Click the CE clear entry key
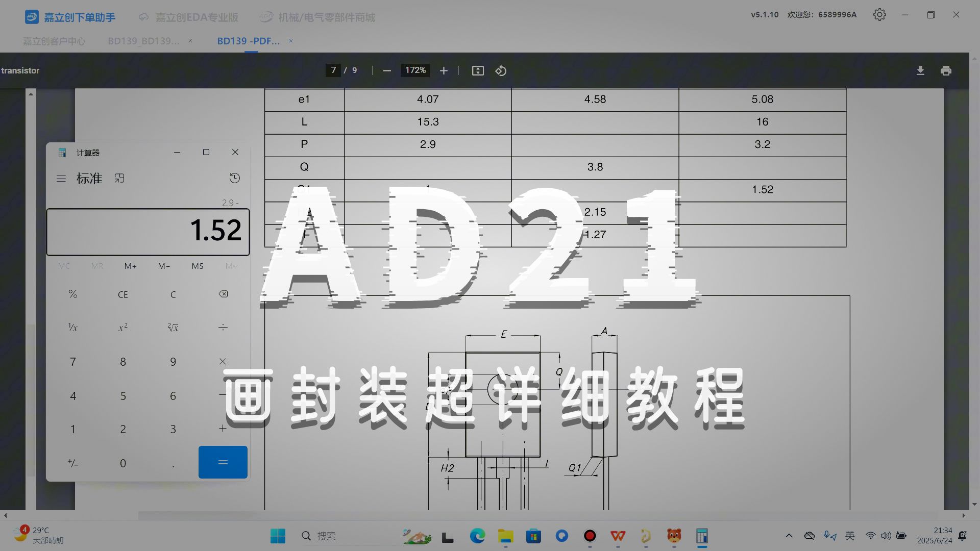This screenshot has width=980, height=551. click(x=123, y=294)
